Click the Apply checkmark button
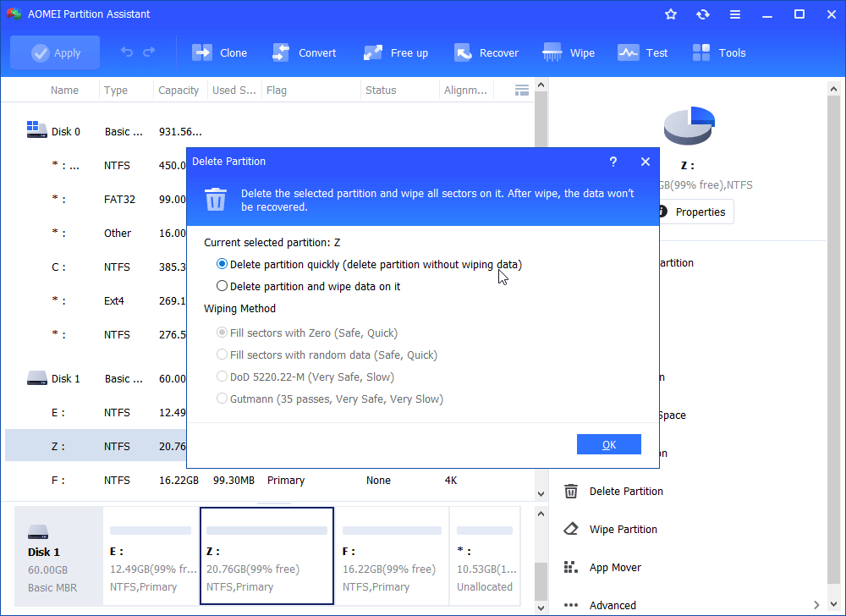846x616 pixels. coord(55,52)
